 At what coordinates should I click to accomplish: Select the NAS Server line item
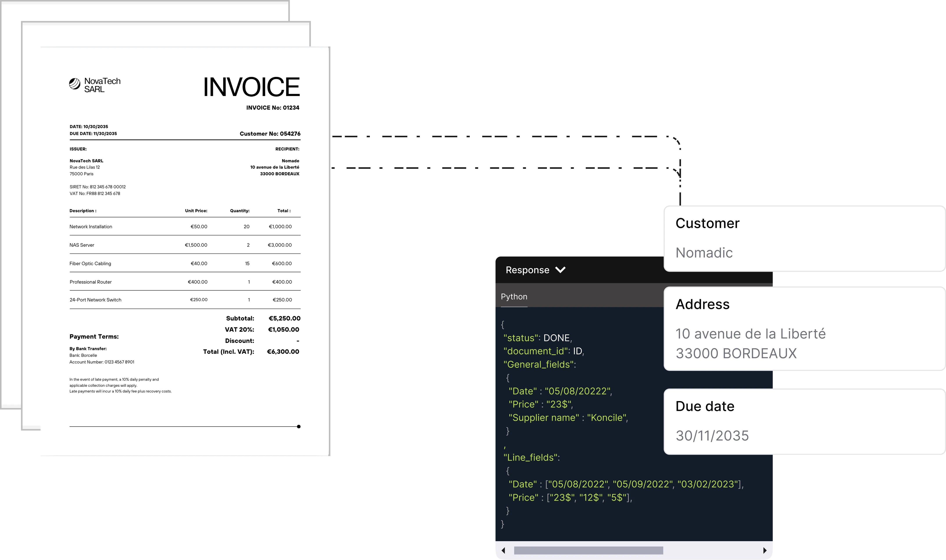(82, 245)
